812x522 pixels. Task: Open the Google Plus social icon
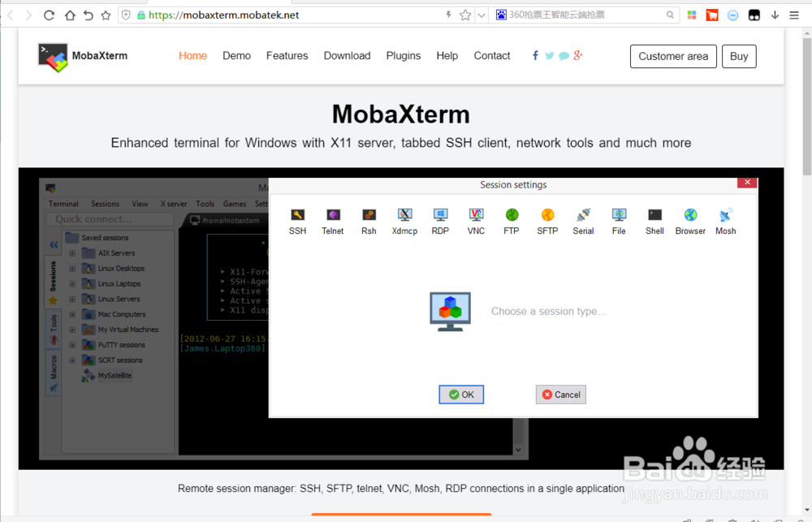[578, 55]
